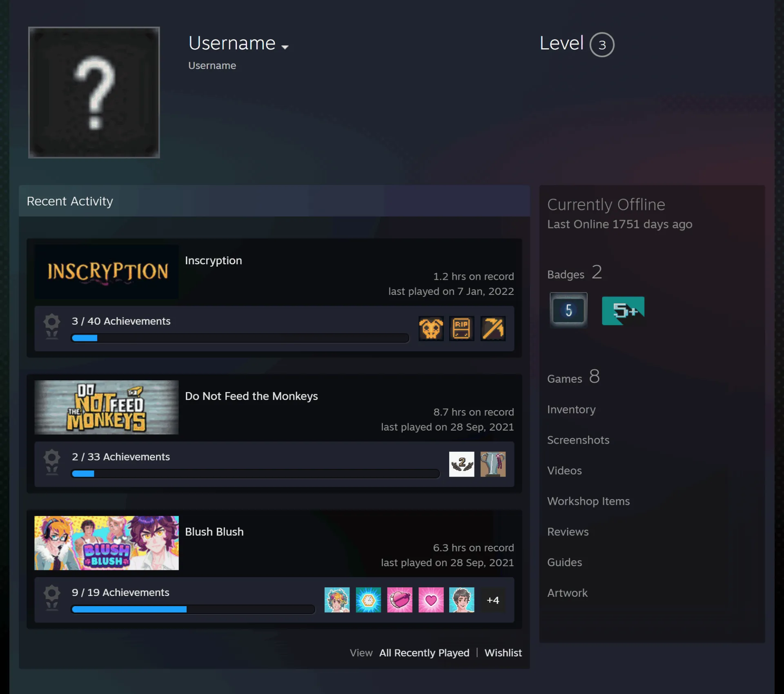Click the Do Not Feed the Monkeys title
This screenshot has height=694, width=784.
pyautogui.click(x=252, y=396)
